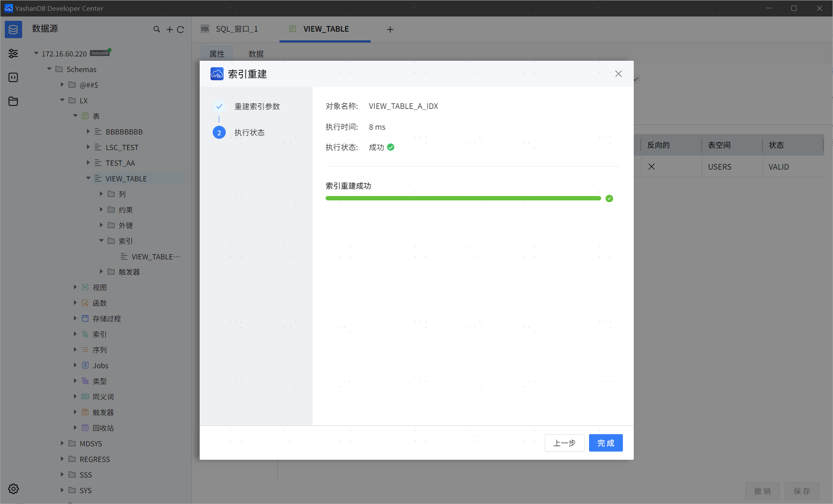Select the 重建索引参数 wizard step
This screenshot has height=504, width=833.
pos(257,106)
